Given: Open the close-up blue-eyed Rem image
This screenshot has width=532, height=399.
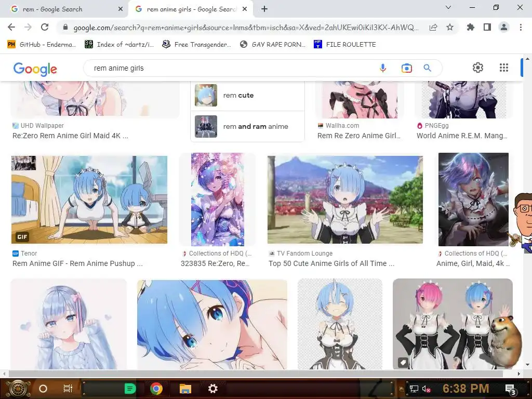Looking at the screenshot, I should click(212, 324).
